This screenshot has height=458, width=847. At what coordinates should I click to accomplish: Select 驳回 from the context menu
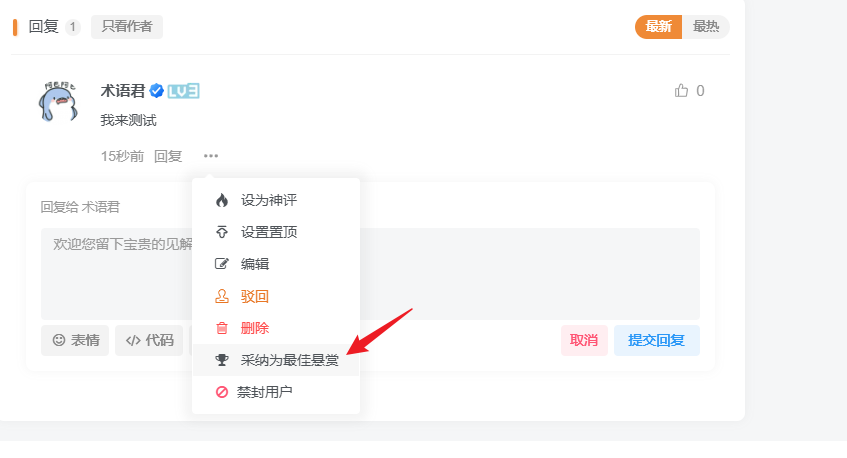click(255, 296)
